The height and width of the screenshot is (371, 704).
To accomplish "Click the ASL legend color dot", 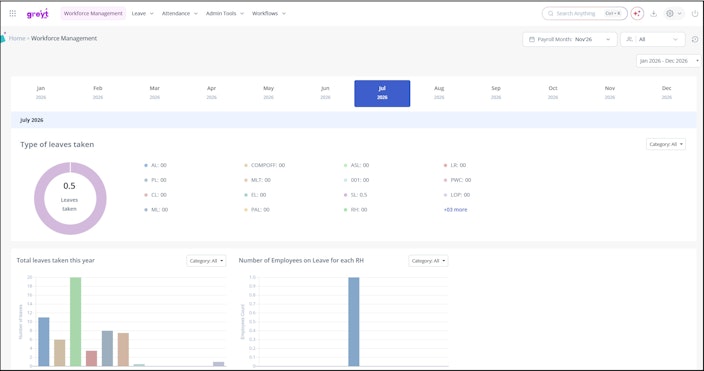I will coord(345,165).
